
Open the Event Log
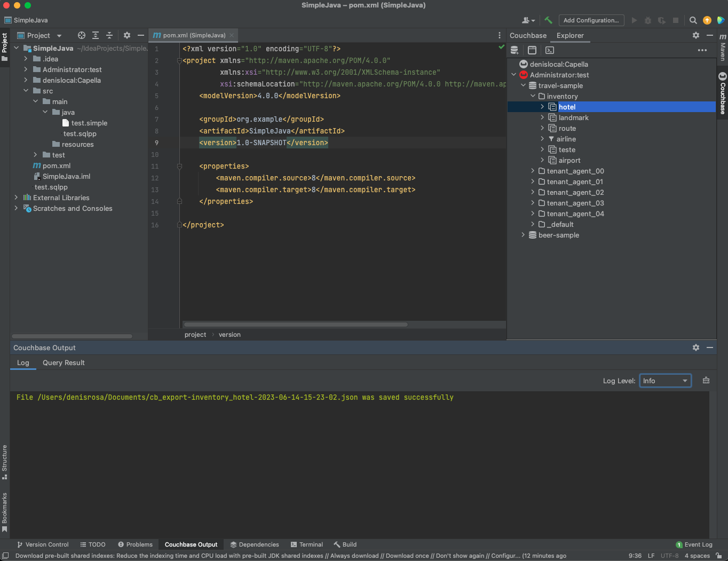[694, 544]
